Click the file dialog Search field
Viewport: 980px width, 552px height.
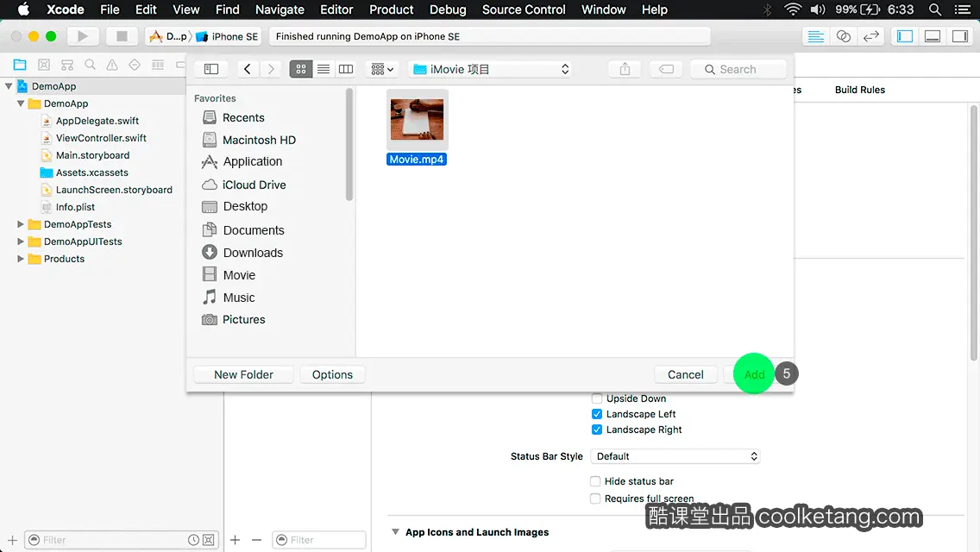pyautogui.click(x=738, y=69)
